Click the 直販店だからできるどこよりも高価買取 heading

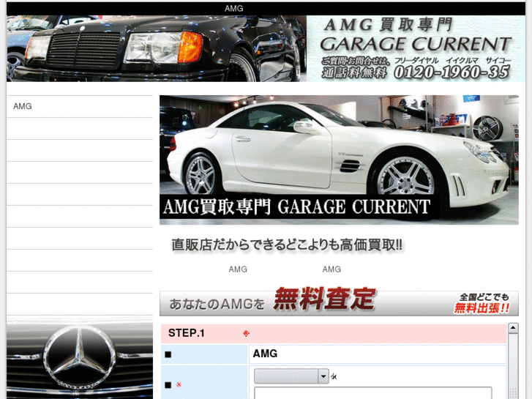pos(287,245)
